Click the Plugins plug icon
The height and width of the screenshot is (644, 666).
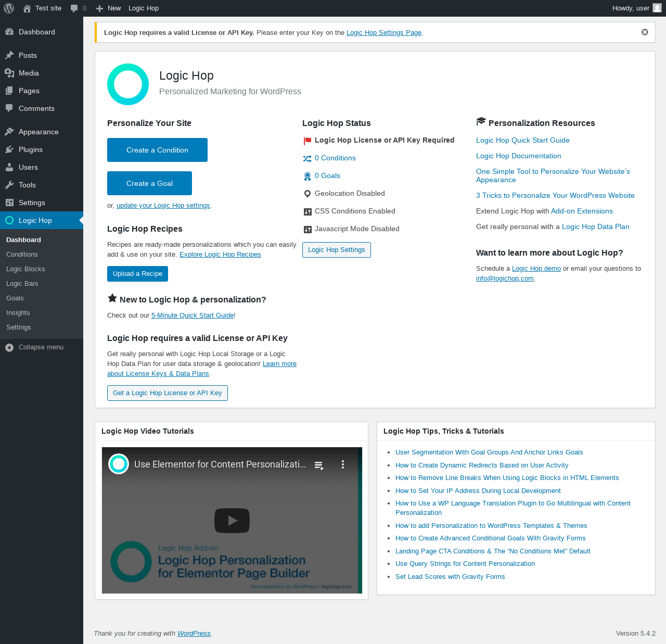point(9,149)
